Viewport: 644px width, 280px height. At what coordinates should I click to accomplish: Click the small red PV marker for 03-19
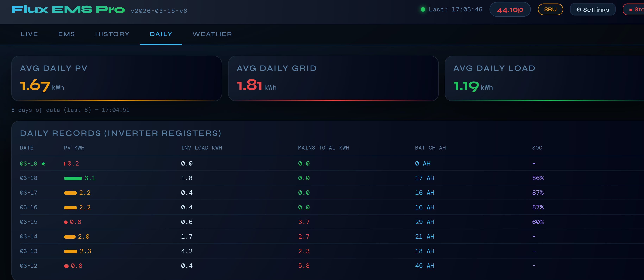[65, 164]
